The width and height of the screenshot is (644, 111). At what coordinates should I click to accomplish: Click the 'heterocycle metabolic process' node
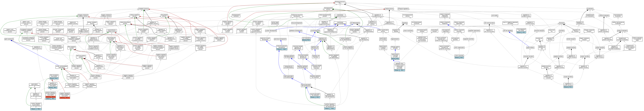tap(73, 23)
